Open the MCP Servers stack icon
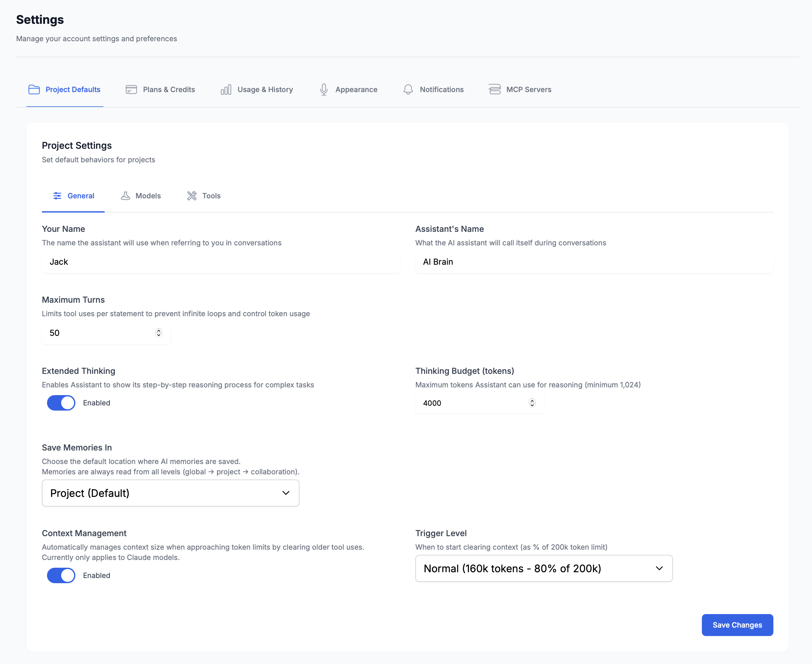The height and width of the screenshot is (664, 812). [x=494, y=89]
